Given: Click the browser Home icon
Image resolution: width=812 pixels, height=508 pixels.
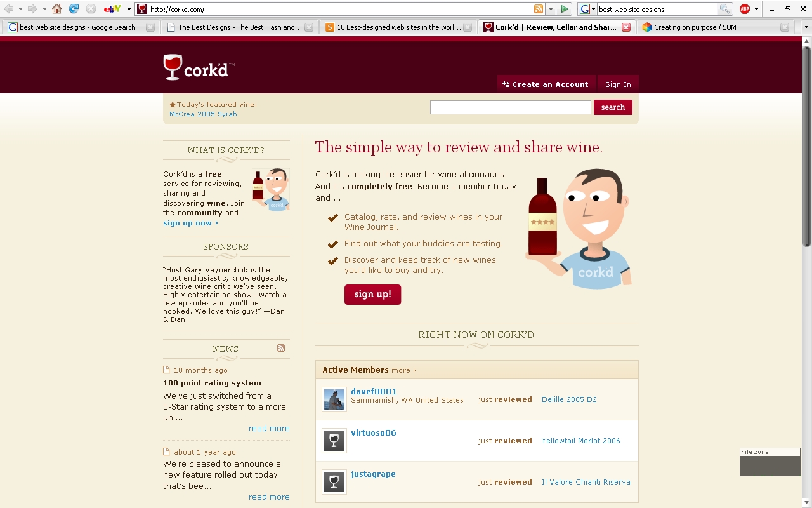Looking at the screenshot, I should [x=57, y=9].
